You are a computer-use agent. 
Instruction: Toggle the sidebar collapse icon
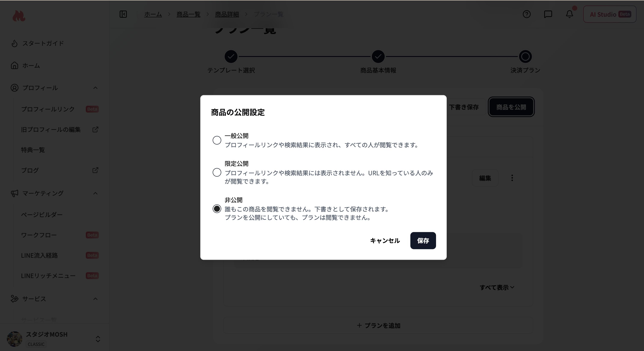point(123,14)
